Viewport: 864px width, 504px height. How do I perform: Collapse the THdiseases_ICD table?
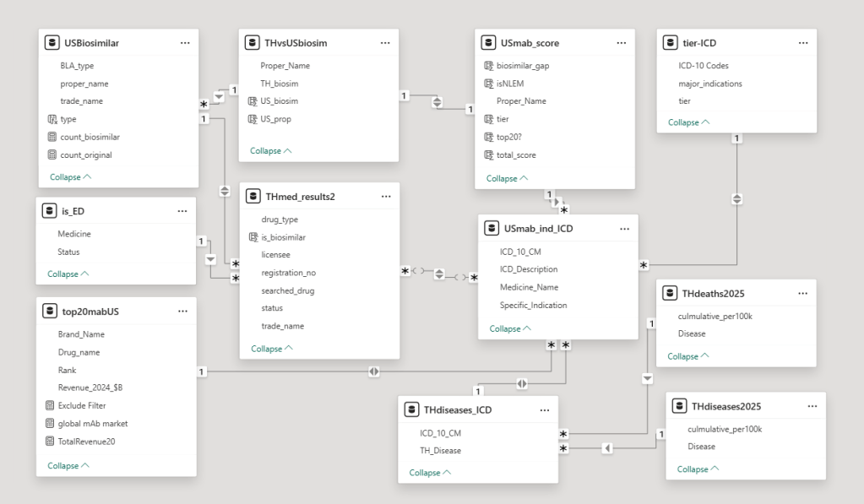tap(430, 473)
